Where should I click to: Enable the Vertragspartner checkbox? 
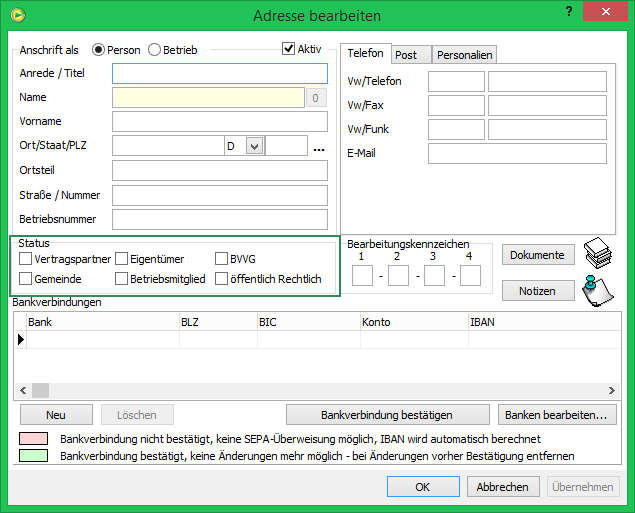coord(26,259)
